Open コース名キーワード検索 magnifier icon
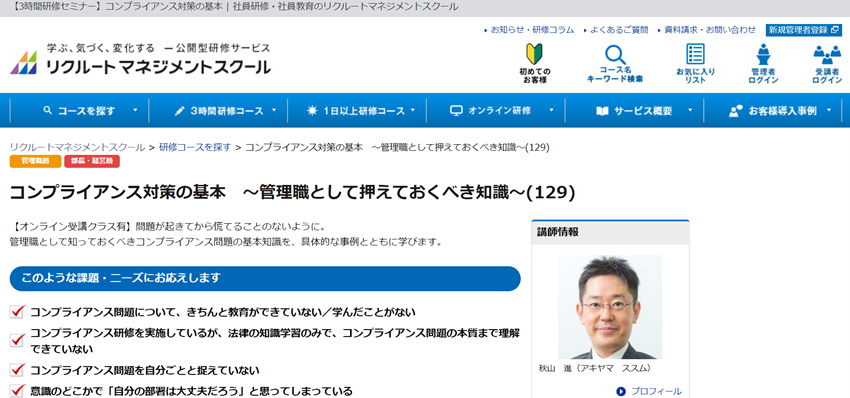The height and width of the screenshot is (398, 850). tap(615, 55)
